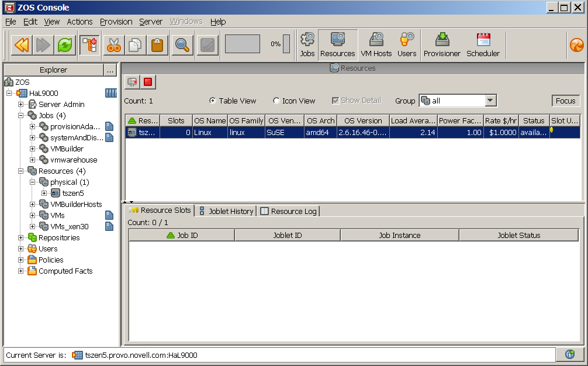Screen dimensions: 588x366
Task: Switch to the Resource Log tab
Action: click(x=288, y=211)
